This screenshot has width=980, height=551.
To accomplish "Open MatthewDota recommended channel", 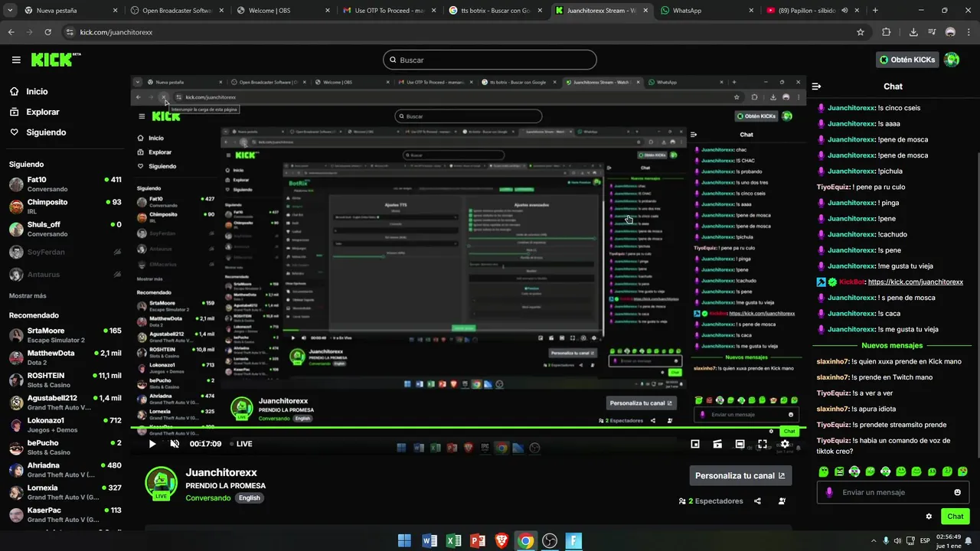I will [65, 357].
